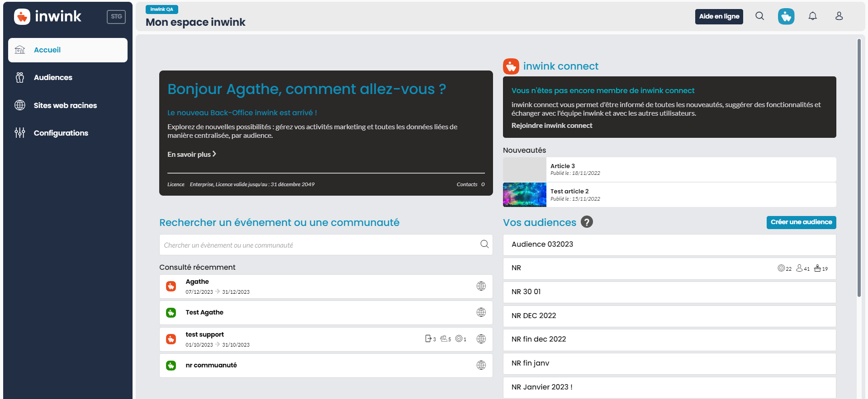Screen dimensions: 868x399
Task: Open the Audiences menu item
Action: [68, 78]
